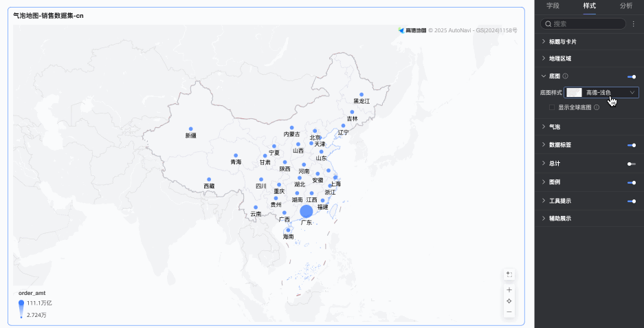Click the 陕西 label on the map
The image size is (644, 328).
pyautogui.click(x=285, y=169)
